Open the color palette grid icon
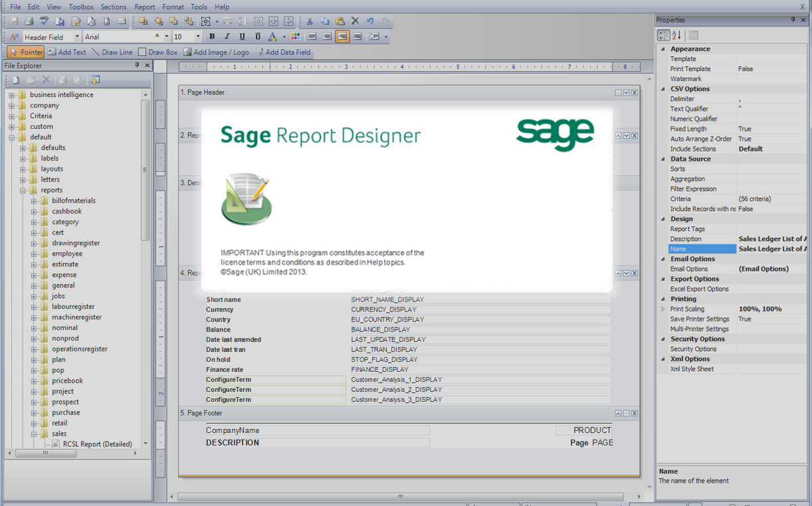This screenshot has width=812, height=506. click(x=296, y=37)
